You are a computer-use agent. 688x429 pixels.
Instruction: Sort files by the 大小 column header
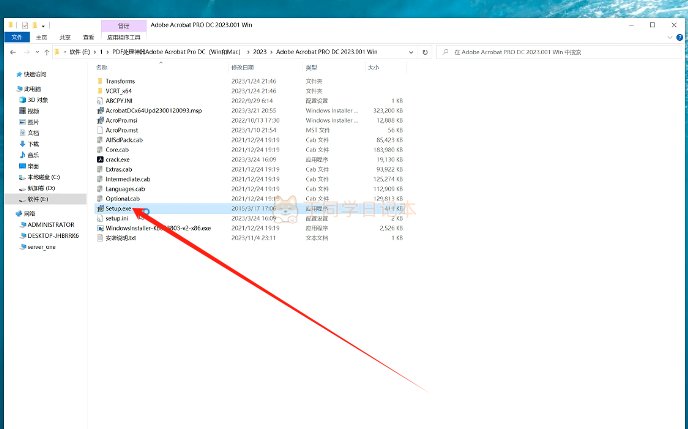click(373, 67)
